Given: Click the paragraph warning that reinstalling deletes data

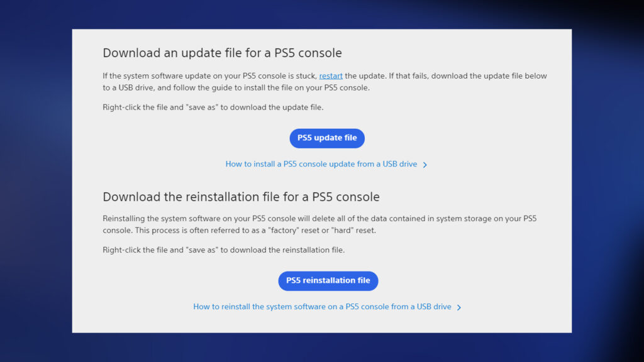Looking at the screenshot, I should click(x=319, y=224).
